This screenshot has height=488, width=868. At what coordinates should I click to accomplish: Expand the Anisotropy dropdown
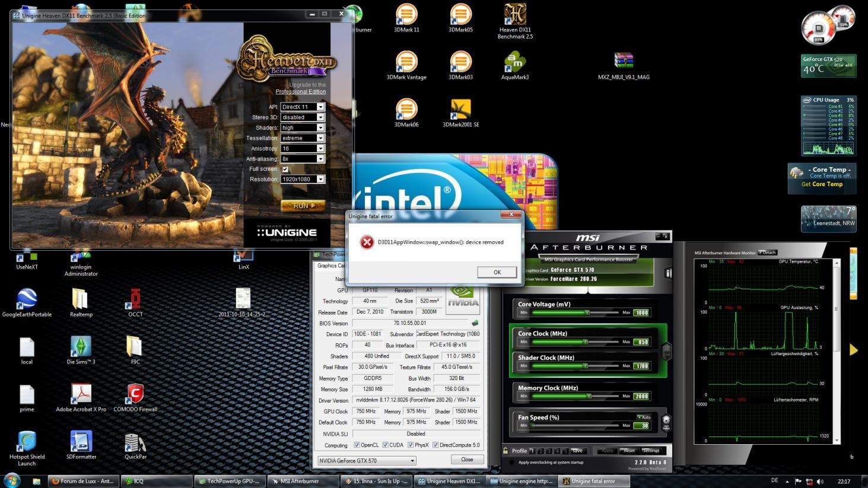click(x=320, y=148)
